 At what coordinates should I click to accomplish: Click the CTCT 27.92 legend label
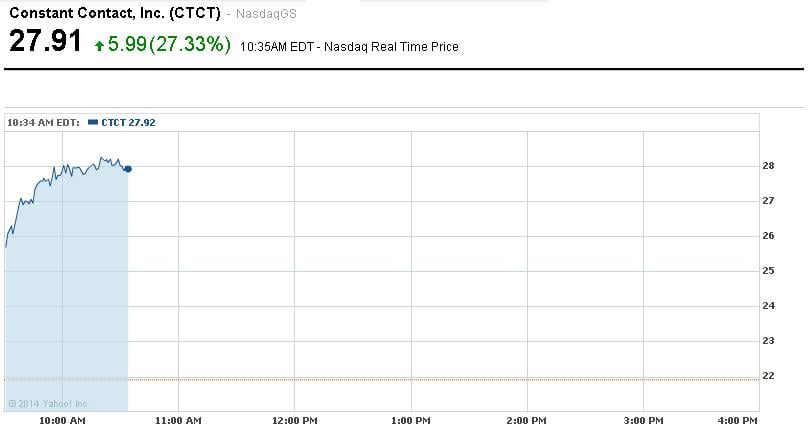(128, 122)
